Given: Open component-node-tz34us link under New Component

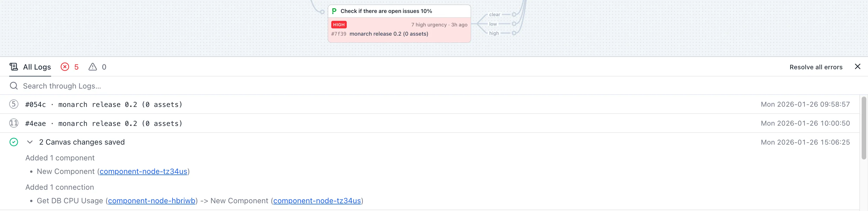Looking at the screenshot, I should 143,172.
